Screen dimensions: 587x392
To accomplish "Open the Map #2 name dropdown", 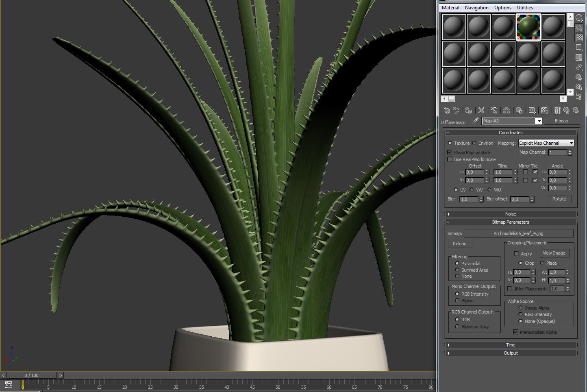I will 539,121.
